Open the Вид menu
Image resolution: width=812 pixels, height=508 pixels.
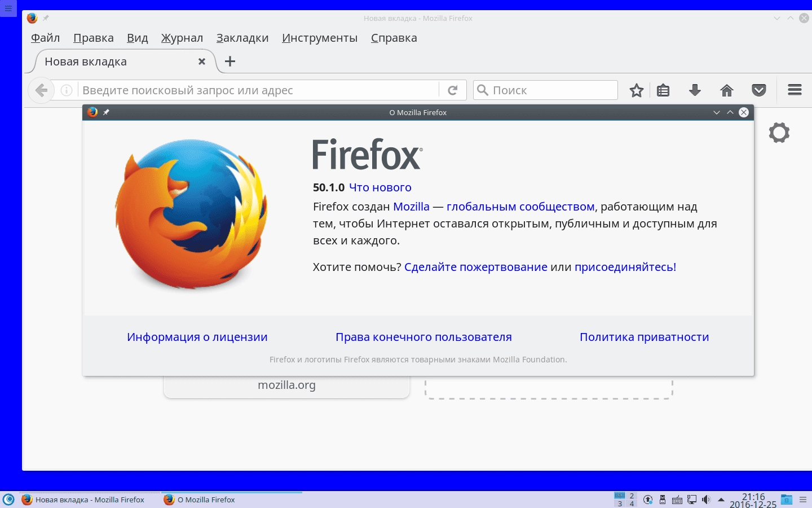click(x=138, y=38)
